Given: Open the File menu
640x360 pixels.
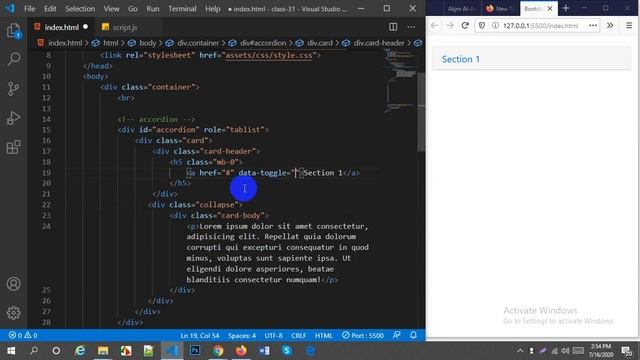Looking at the screenshot, I should point(29,9).
